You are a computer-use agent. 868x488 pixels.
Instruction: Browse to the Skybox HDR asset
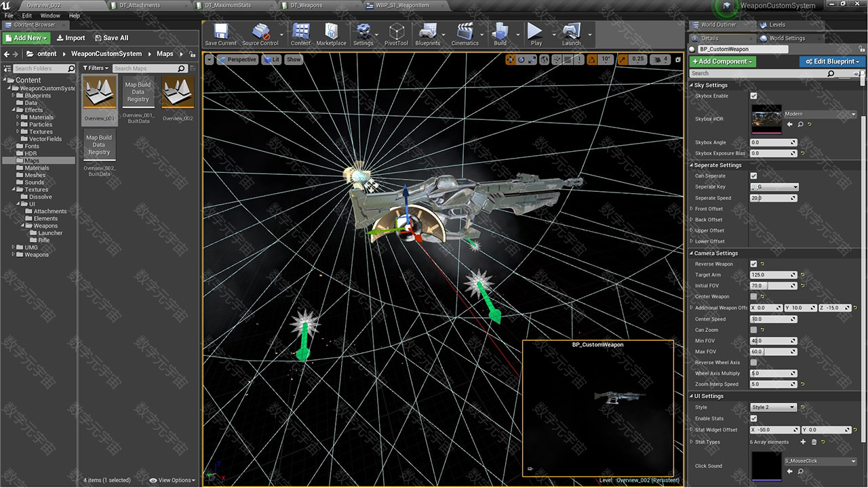[800, 125]
